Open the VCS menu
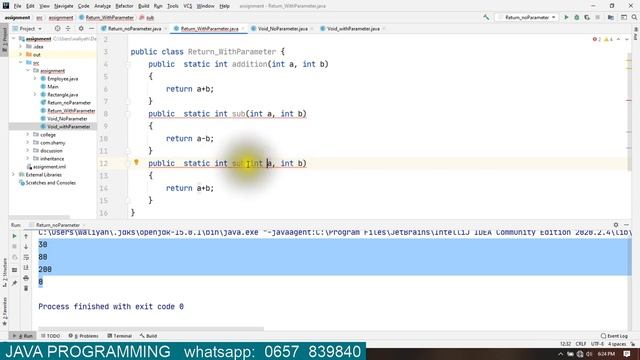The image size is (640, 360). pos(188,6)
